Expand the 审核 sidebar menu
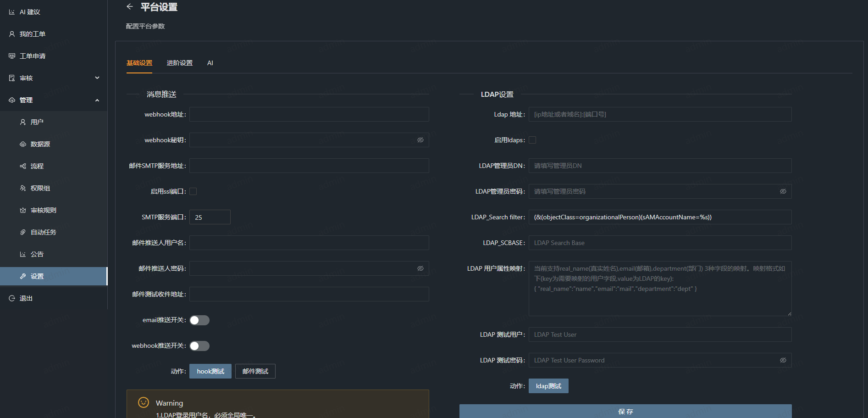Image resolution: width=868 pixels, height=418 pixels. (97, 78)
